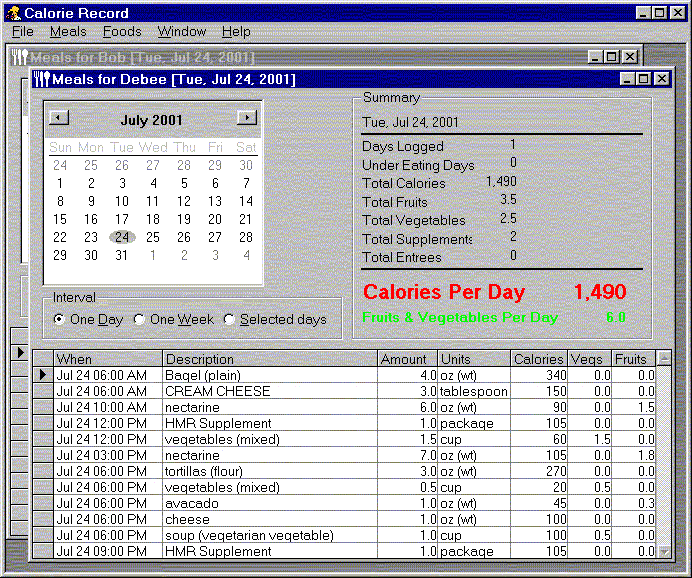Select July 15 in the calendar
Screen dimensions: 692x578
[x=60, y=219]
